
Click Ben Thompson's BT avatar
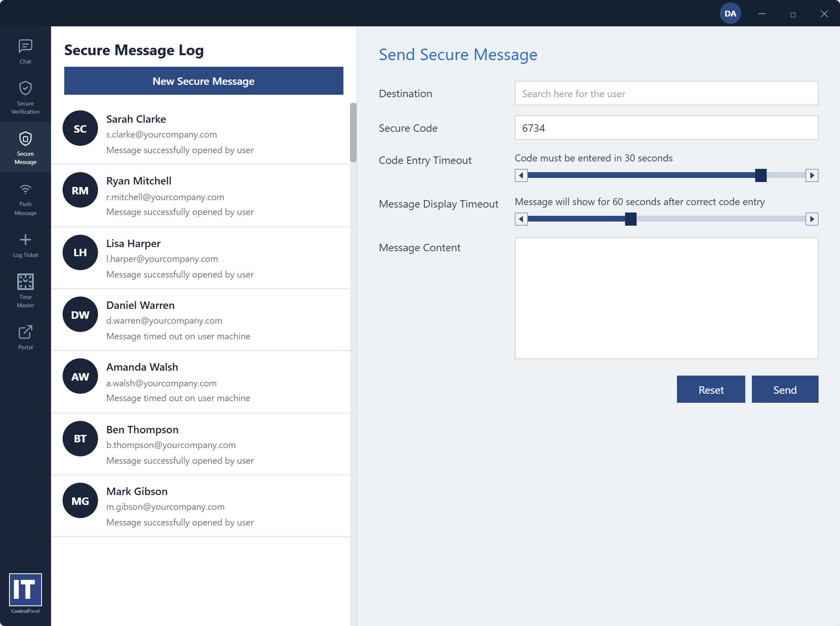pyautogui.click(x=80, y=439)
